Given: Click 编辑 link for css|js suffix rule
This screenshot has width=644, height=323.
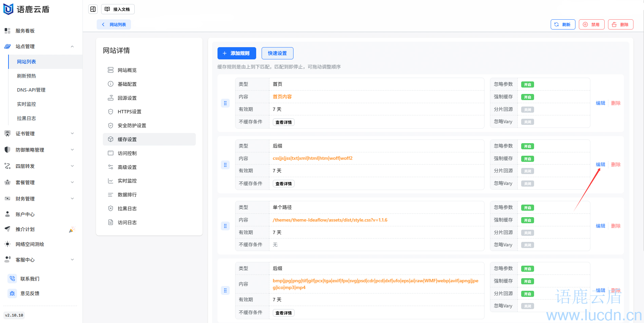Looking at the screenshot, I should pos(600,165).
